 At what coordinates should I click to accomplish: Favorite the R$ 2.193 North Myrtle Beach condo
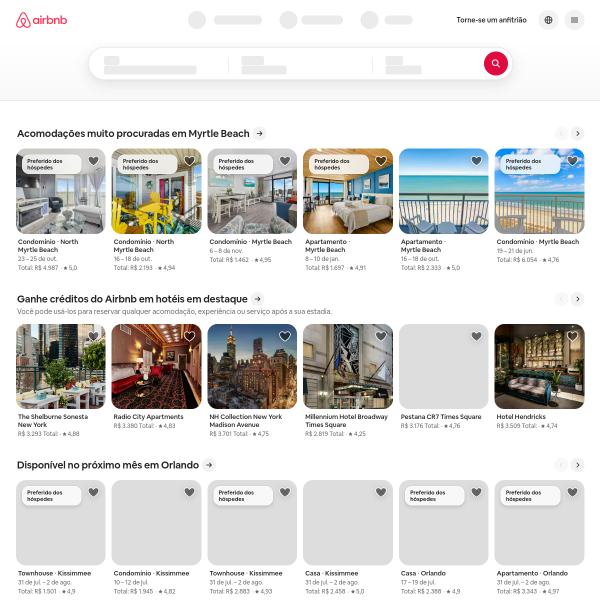coord(189,161)
